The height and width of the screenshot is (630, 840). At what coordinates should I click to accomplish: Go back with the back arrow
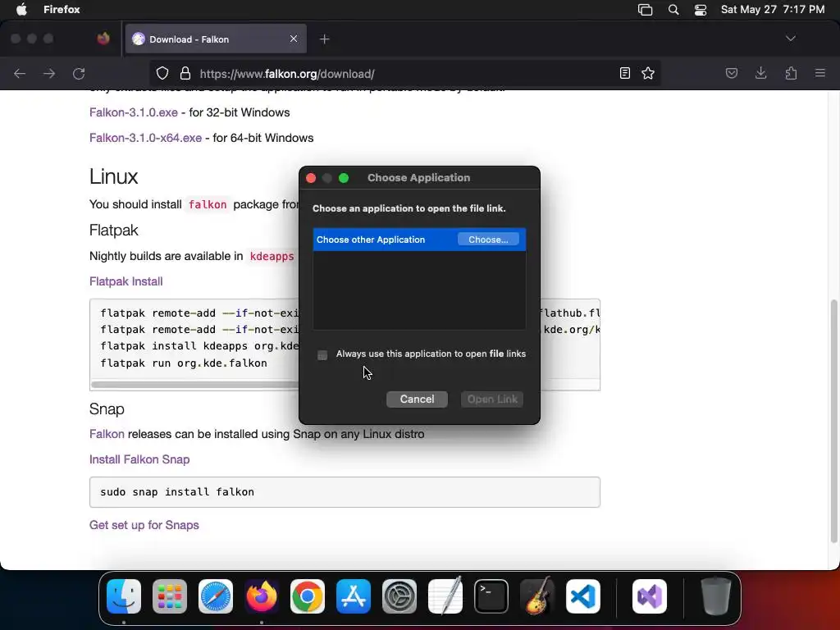coord(20,73)
